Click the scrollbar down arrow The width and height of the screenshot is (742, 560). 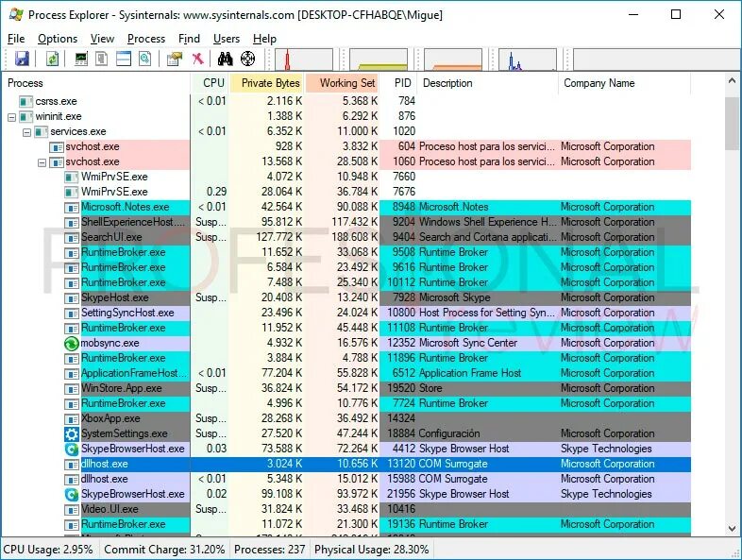[x=732, y=529]
